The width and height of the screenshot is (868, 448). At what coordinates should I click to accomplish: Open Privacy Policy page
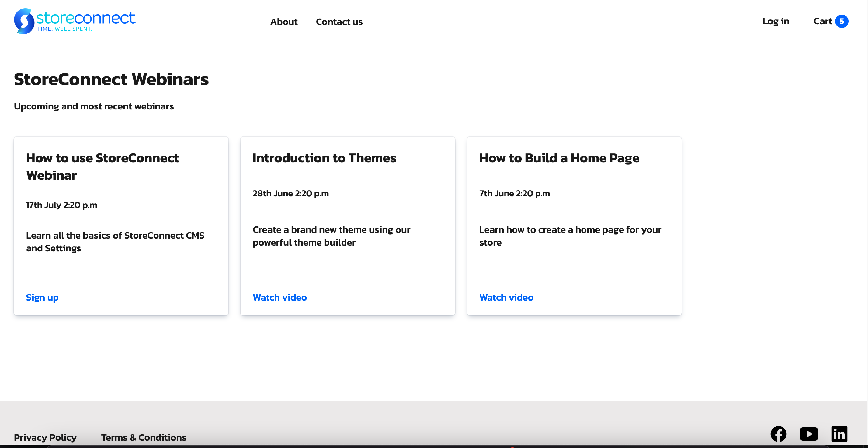click(45, 436)
